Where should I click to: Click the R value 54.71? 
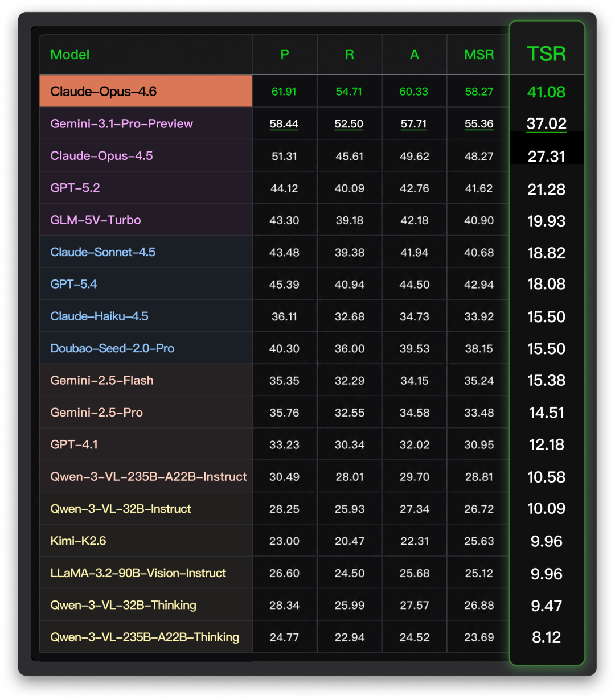[x=349, y=92]
